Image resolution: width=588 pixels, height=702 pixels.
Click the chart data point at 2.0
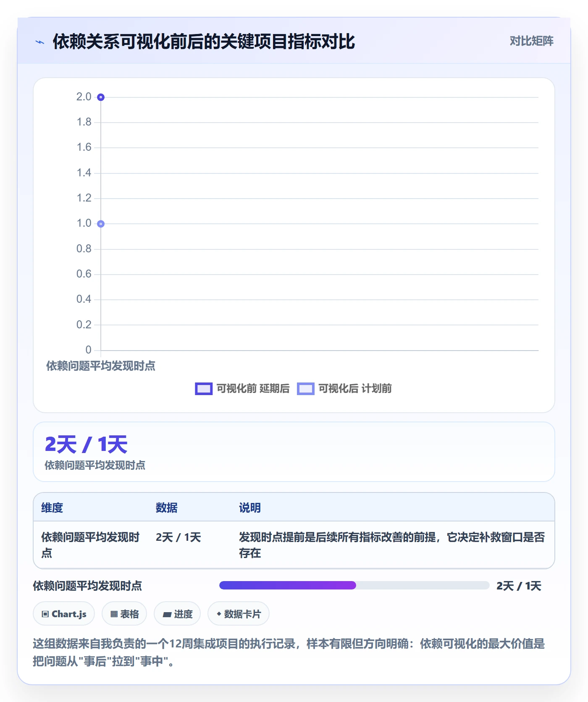pyautogui.click(x=101, y=97)
